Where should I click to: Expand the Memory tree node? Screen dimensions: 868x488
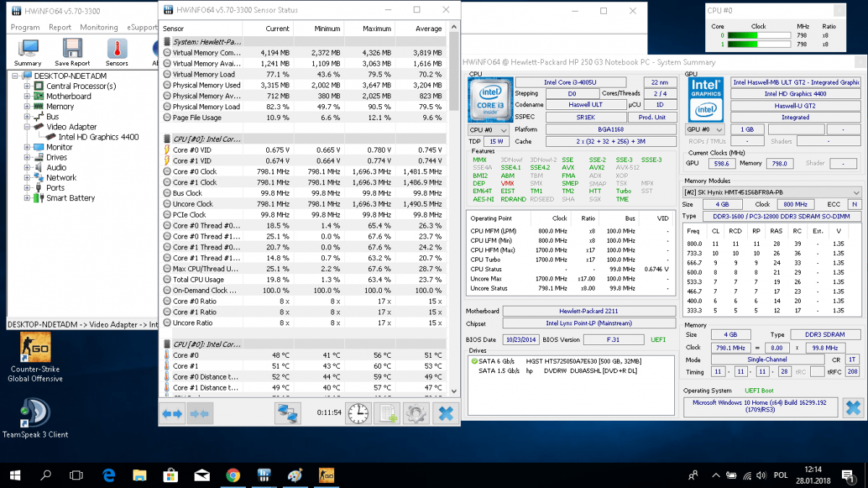pyautogui.click(x=27, y=106)
